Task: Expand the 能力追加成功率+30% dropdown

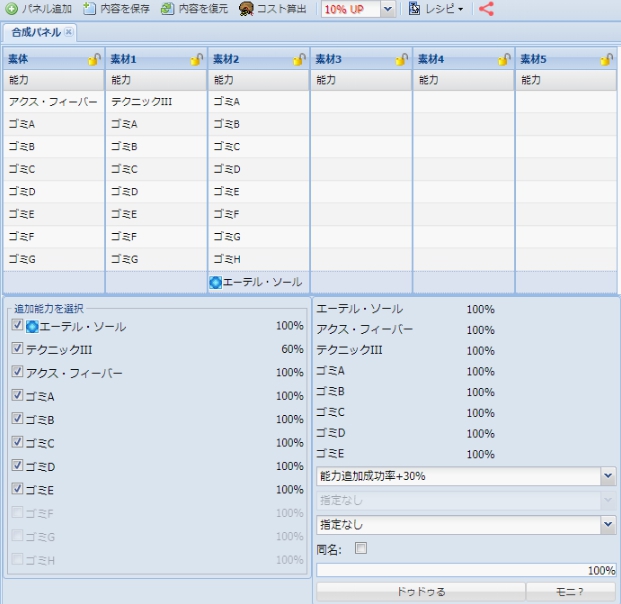Action: [x=608, y=476]
